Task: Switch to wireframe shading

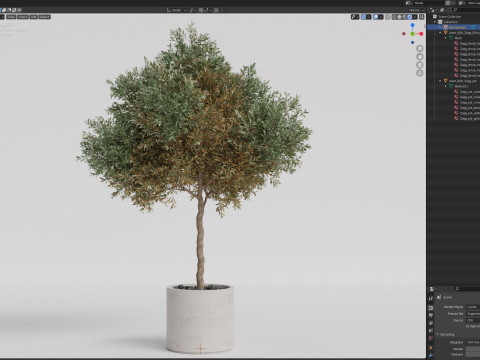Action: pyautogui.click(x=394, y=17)
